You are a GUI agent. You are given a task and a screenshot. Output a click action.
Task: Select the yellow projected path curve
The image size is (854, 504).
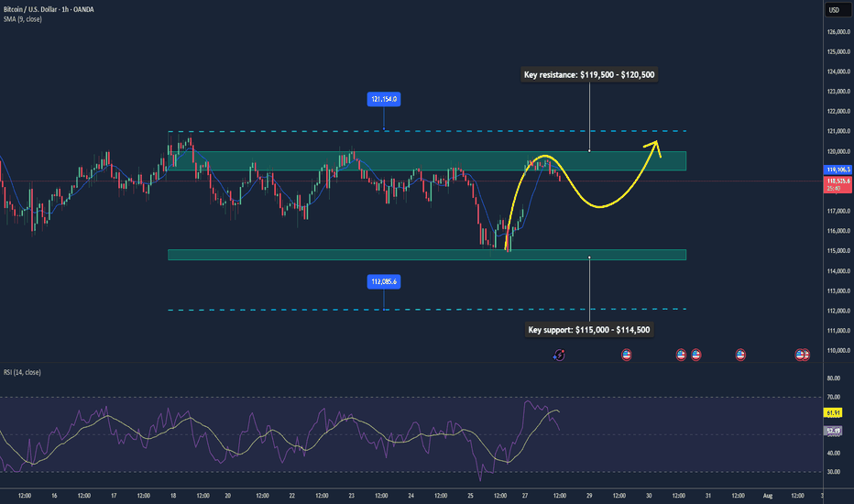click(599, 206)
